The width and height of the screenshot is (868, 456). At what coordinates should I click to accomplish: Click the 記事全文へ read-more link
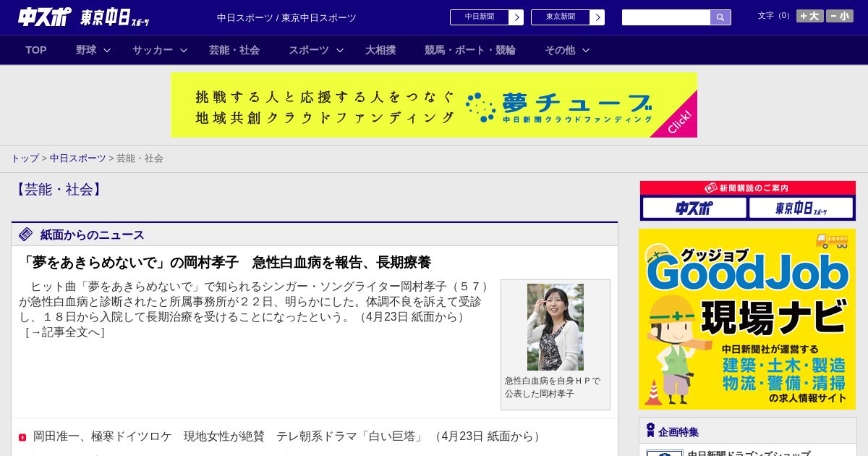coord(65,332)
